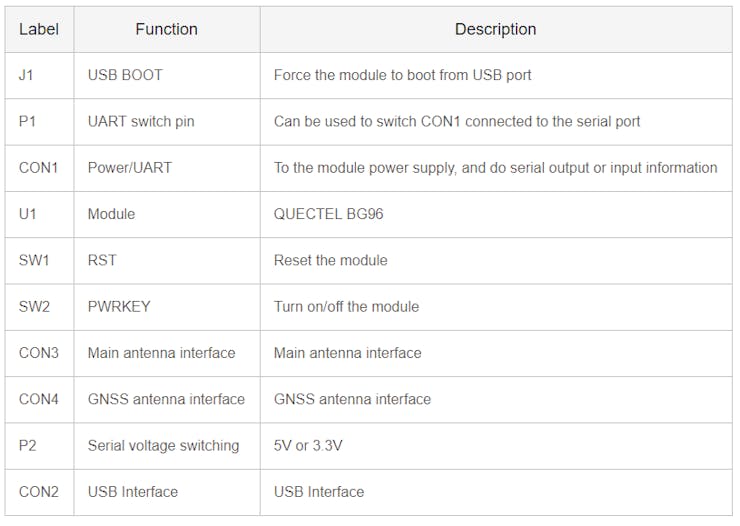Click the UART switch pin cell
This screenshot has height=526, width=740.
click(x=167, y=122)
